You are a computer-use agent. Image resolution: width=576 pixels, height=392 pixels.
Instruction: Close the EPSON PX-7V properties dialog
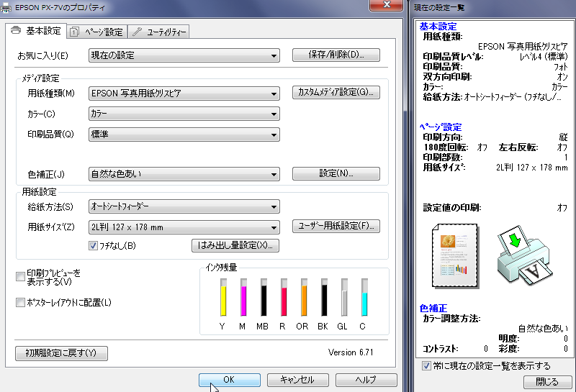(387, 5)
